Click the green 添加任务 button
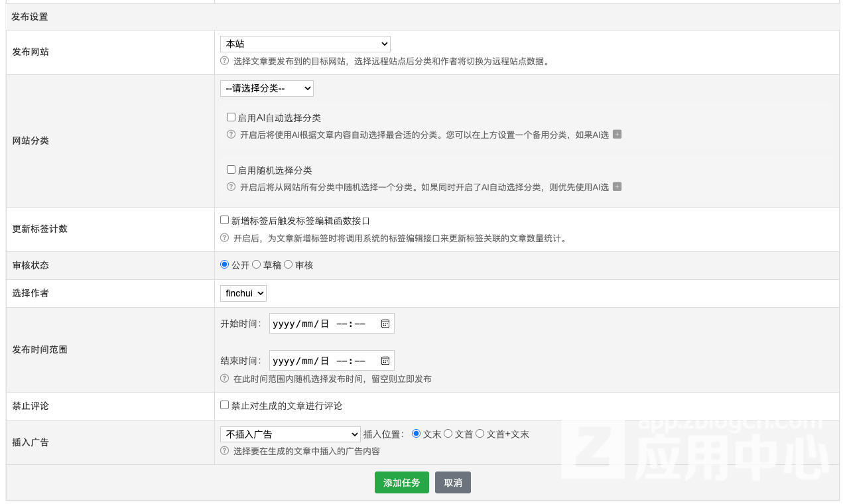 coord(401,483)
